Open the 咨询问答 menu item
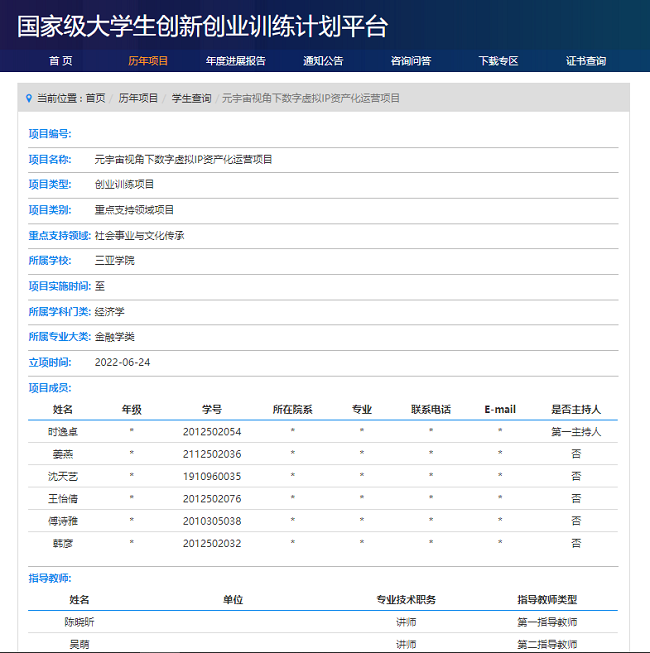 pyautogui.click(x=411, y=61)
